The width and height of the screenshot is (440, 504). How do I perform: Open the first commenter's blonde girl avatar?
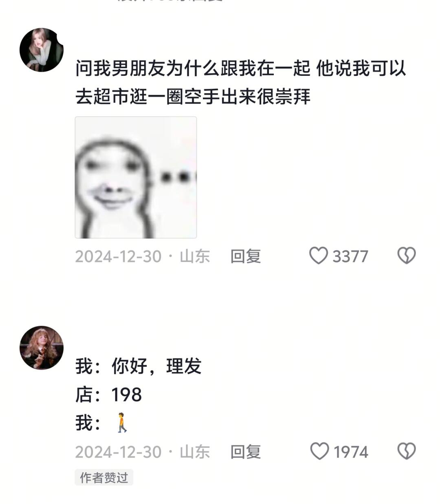click(x=42, y=50)
